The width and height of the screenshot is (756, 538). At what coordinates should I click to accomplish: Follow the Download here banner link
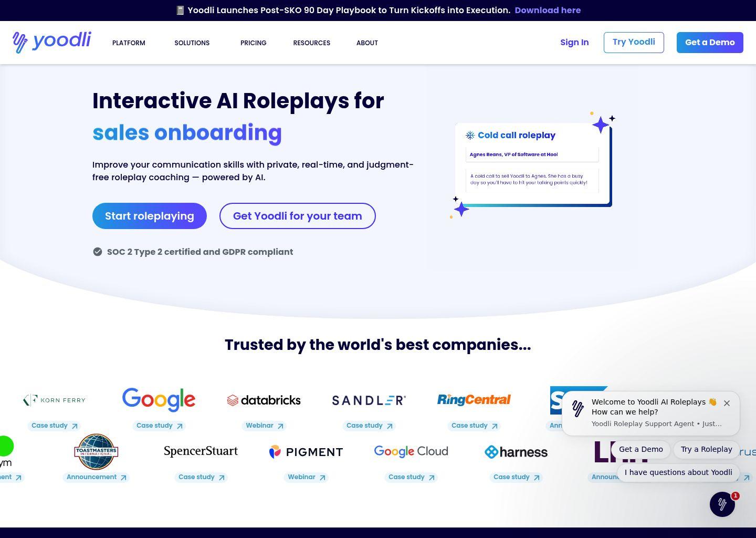[x=548, y=11]
